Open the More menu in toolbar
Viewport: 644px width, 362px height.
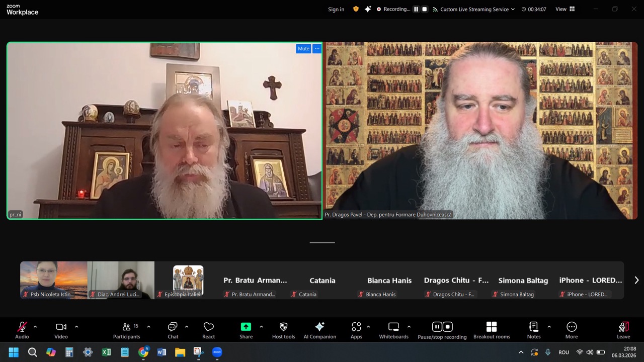pyautogui.click(x=572, y=329)
